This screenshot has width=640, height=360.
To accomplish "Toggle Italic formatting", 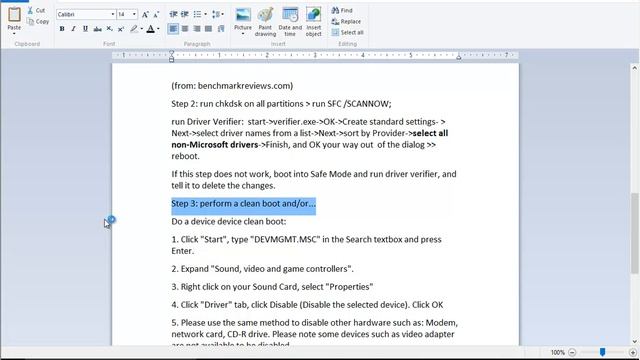I will [73, 29].
